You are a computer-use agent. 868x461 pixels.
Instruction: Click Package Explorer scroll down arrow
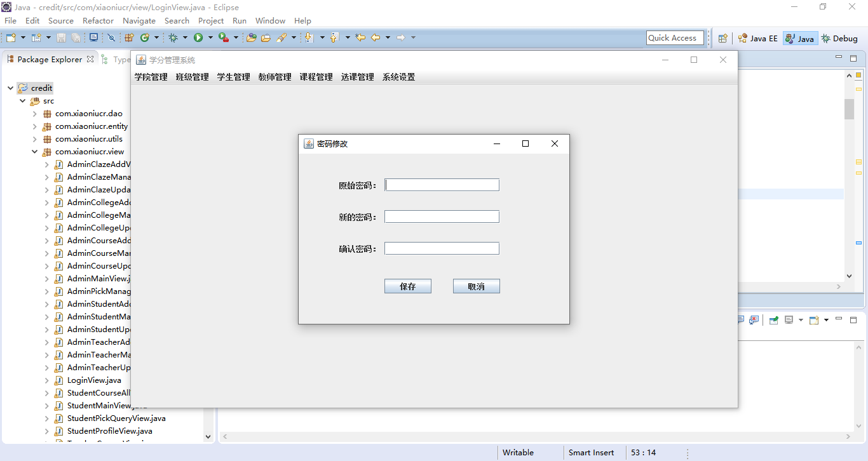[208, 437]
